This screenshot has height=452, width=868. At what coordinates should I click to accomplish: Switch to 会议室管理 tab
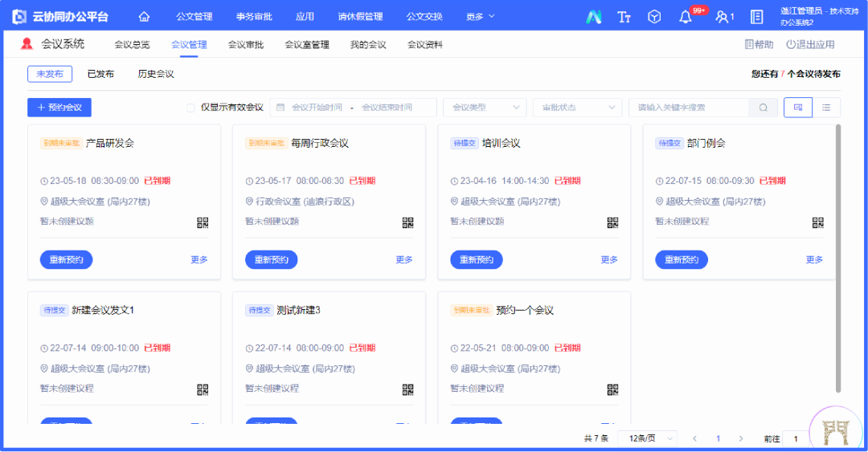307,45
